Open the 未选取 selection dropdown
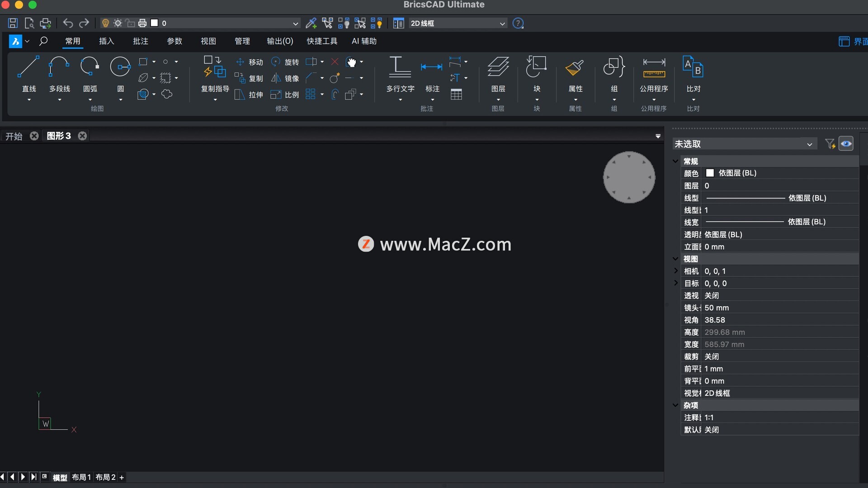Screen dimensions: 868x488 click(744, 144)
